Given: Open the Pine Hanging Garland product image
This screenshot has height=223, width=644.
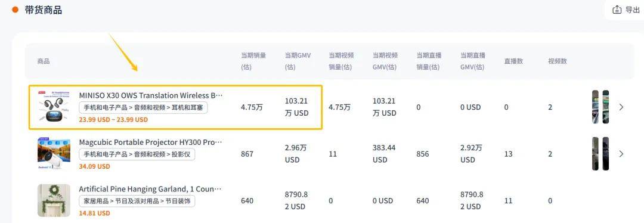Looking at the screenshot, I should (54, 200).
